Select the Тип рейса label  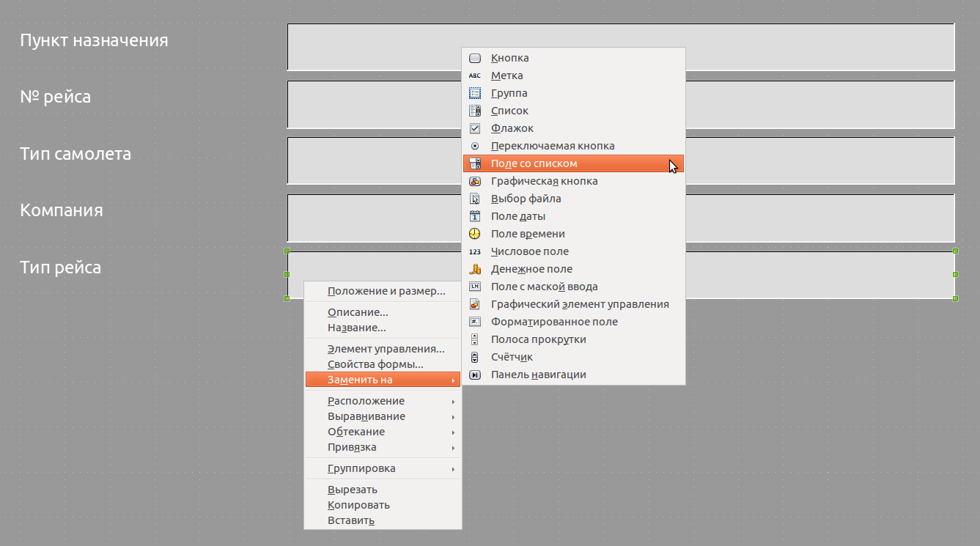(x=61, y=268)
